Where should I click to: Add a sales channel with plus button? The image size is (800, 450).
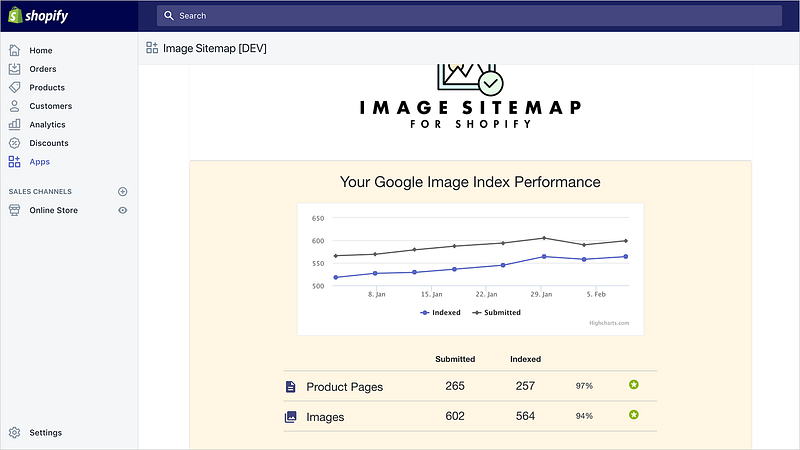pos(123,191)
